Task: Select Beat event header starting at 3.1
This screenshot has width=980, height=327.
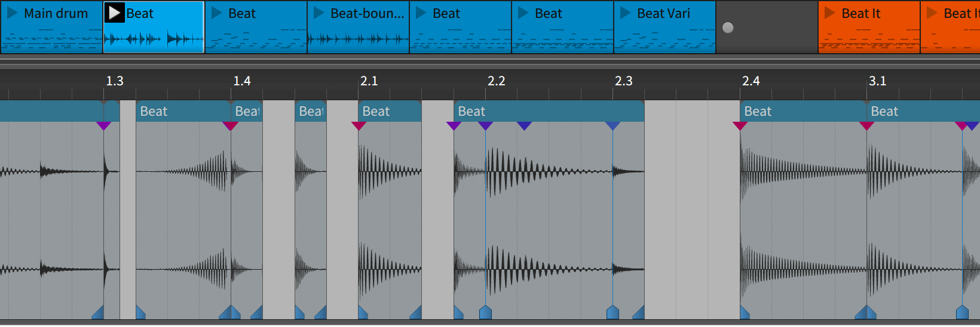Action: tap(923, 111)
